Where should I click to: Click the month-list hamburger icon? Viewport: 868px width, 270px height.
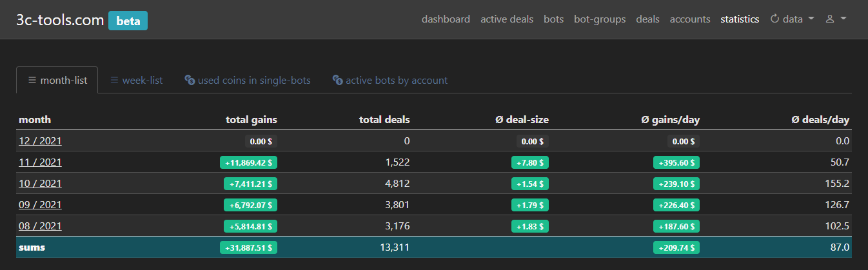32,81
